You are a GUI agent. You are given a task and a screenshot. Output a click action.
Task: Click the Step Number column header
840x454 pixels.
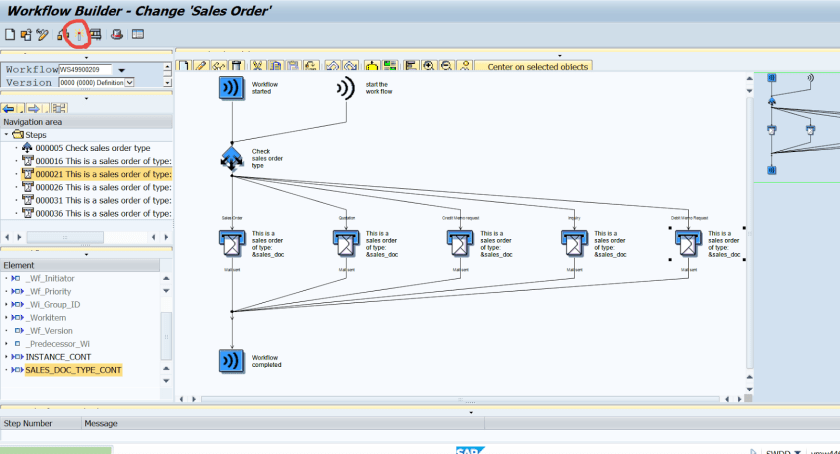coord(41,423)
